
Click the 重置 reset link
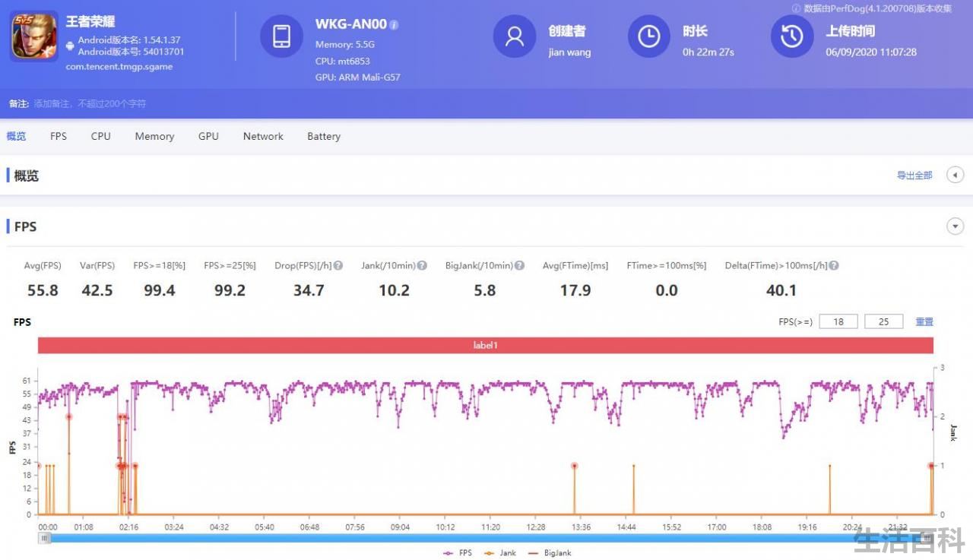(924, 322)
